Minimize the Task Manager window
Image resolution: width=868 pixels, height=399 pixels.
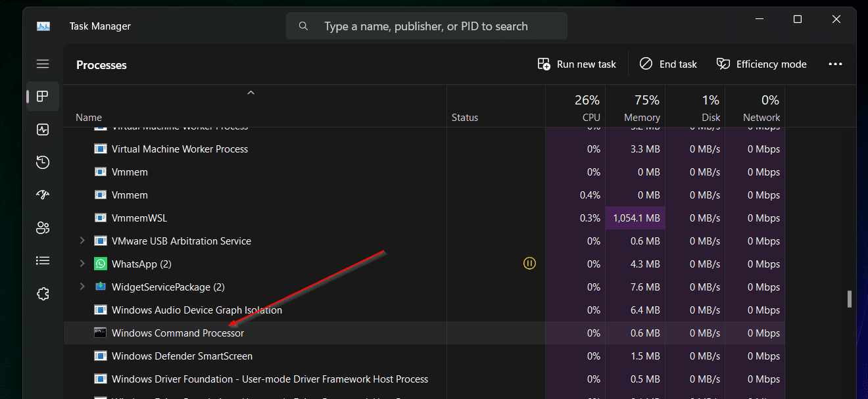[759, 20]
